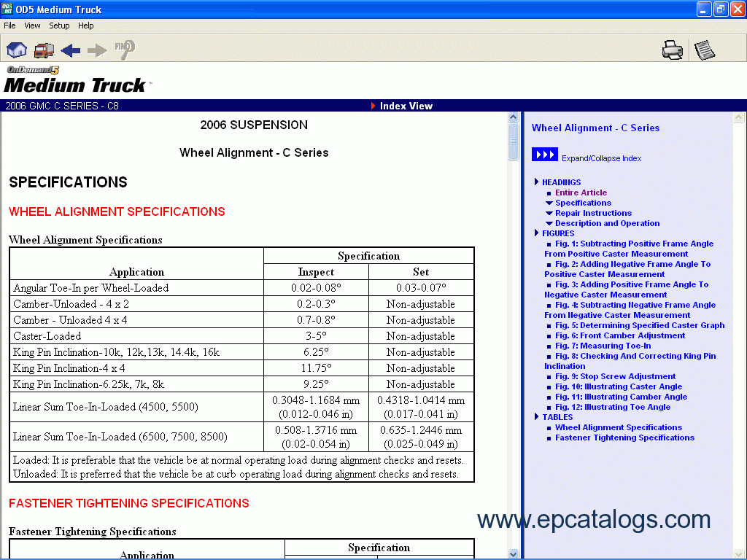Open the View menu
747x560 pixels.
tap(32, 26)
